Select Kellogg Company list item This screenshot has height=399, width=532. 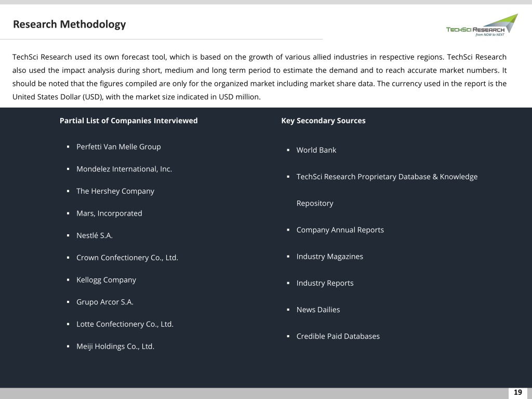(106, 280)
